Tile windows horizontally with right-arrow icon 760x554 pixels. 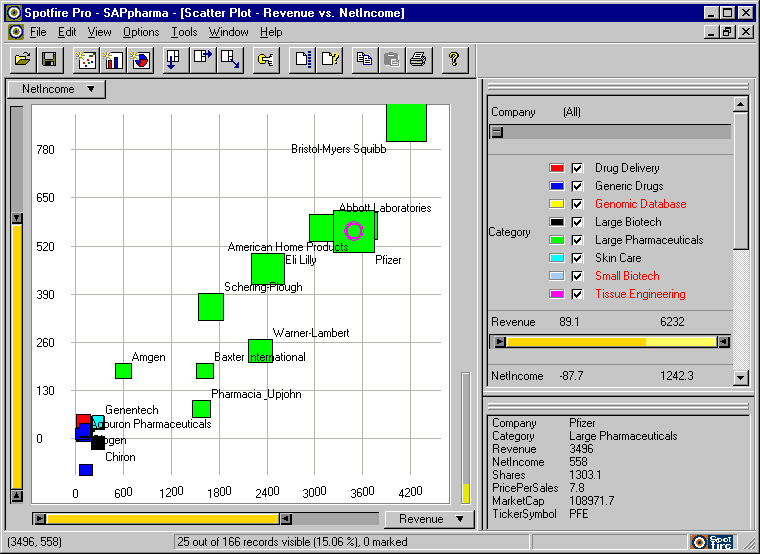click(x=203, y=60)
